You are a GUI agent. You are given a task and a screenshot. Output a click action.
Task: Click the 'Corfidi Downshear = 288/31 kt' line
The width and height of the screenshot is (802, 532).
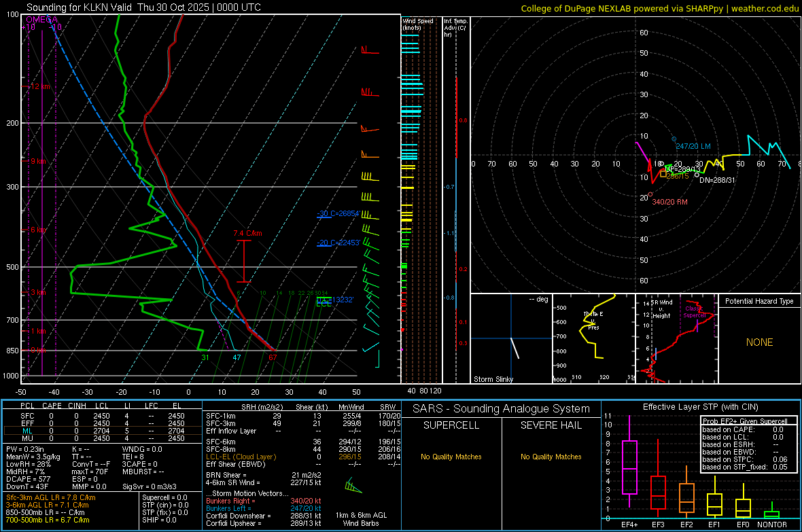pyautogui.click(x=264, y=516)
